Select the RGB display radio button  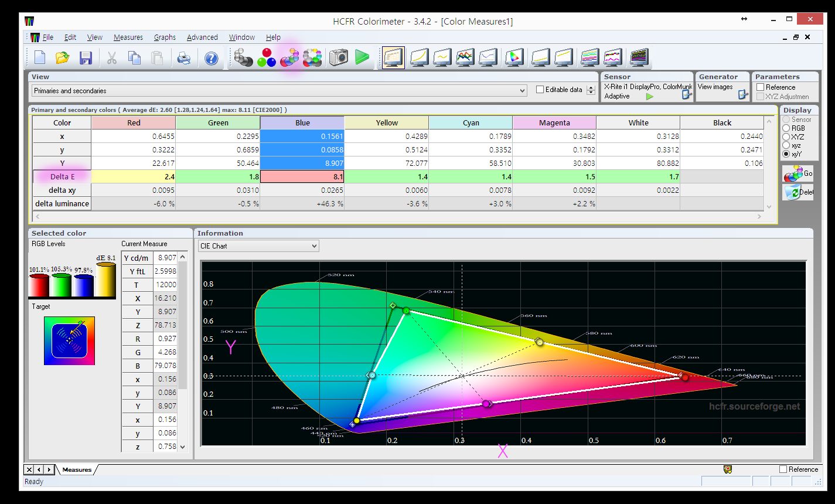[x=786, y=128]
